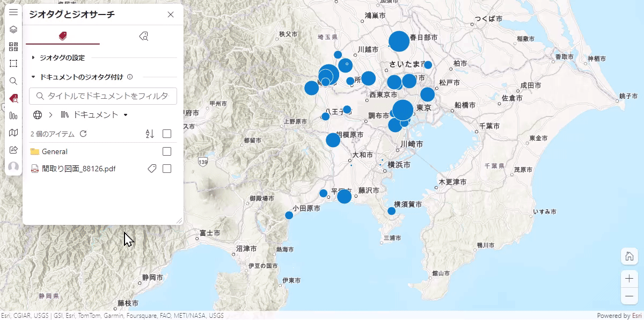
Task: Sort documents with the A-Z icon
Action: (150, 134)
